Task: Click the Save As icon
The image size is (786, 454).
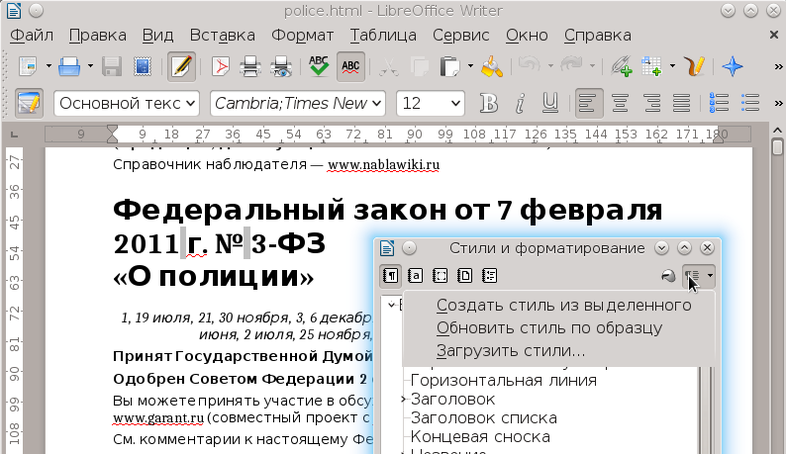Action: [142, 66]
